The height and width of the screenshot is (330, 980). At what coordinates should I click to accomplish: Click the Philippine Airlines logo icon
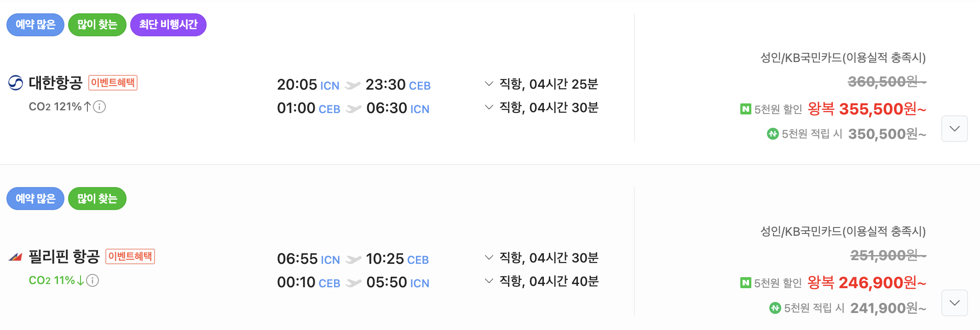click(x=16, y=256)
